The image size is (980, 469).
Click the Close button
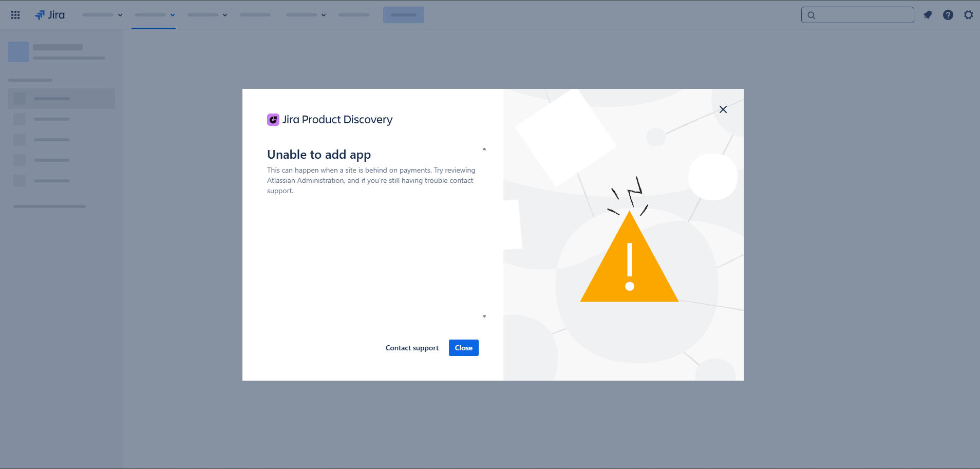pyautogui.click(x=464, y=348)
